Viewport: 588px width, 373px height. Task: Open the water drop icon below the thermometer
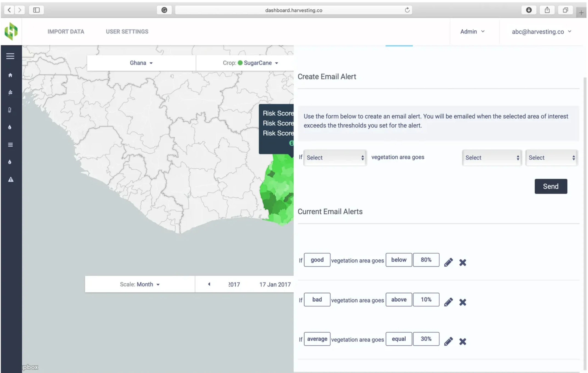click(10, 127)
